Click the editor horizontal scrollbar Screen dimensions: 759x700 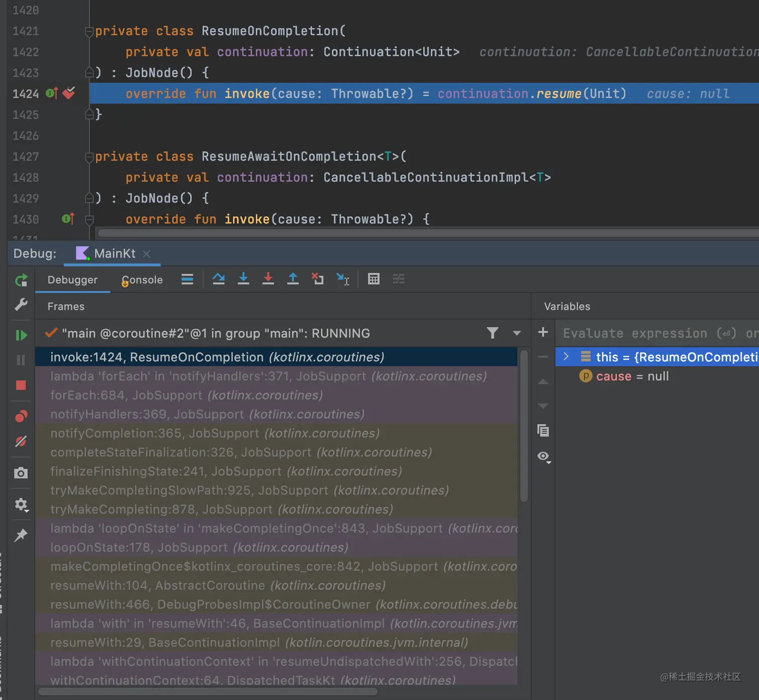pyautogui.click(x=428, y=233)
